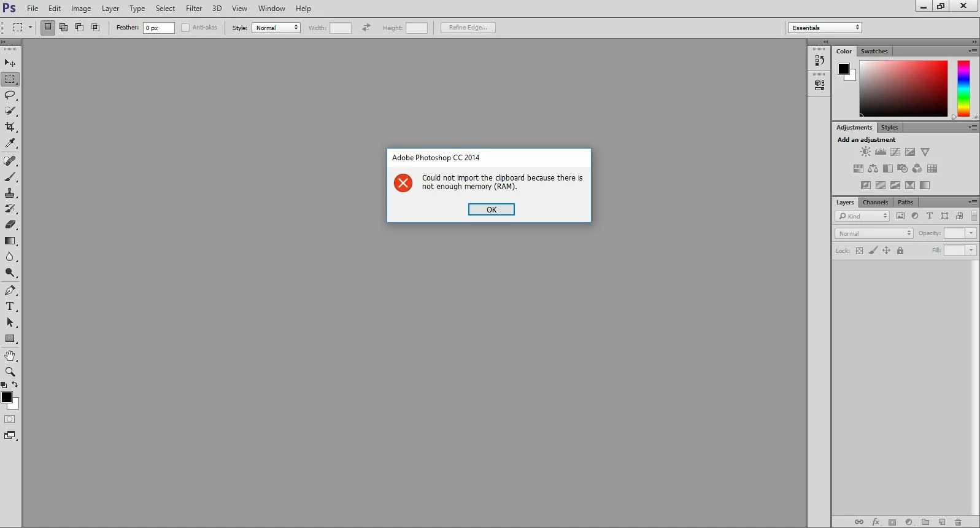
Task: Choose New selection mode in options bar
Action: pos(48,27)
